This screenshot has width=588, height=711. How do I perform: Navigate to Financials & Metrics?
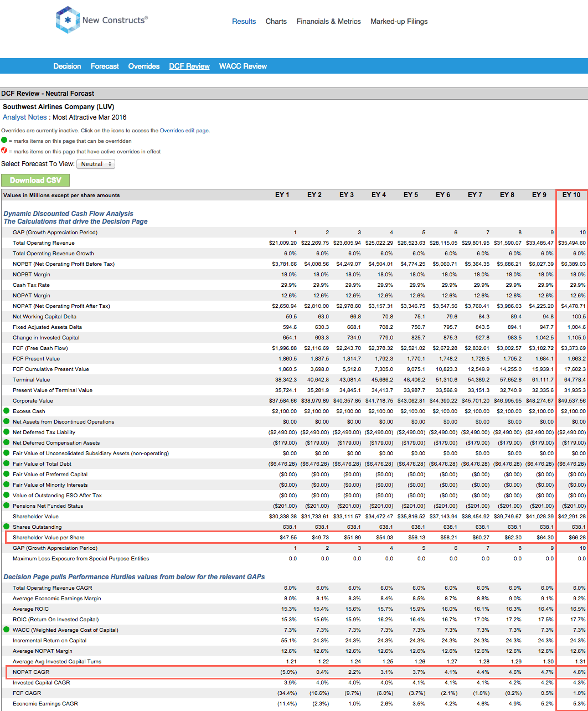pos(328,22)
